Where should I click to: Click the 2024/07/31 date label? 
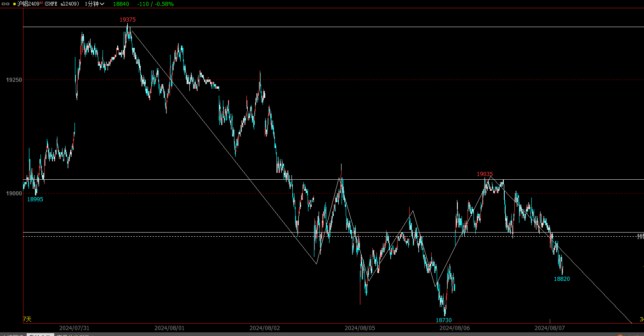pos(74,328)
